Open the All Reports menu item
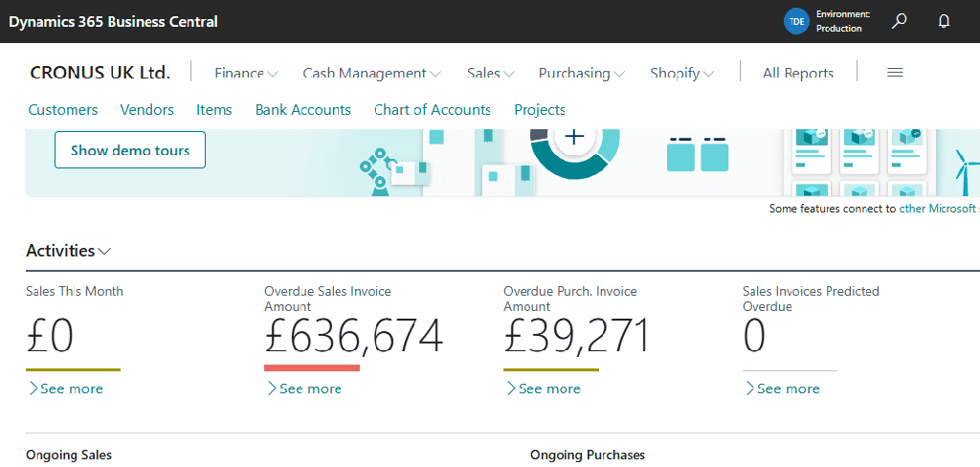Viewport: 980px width, 467px height. (797, 73)
